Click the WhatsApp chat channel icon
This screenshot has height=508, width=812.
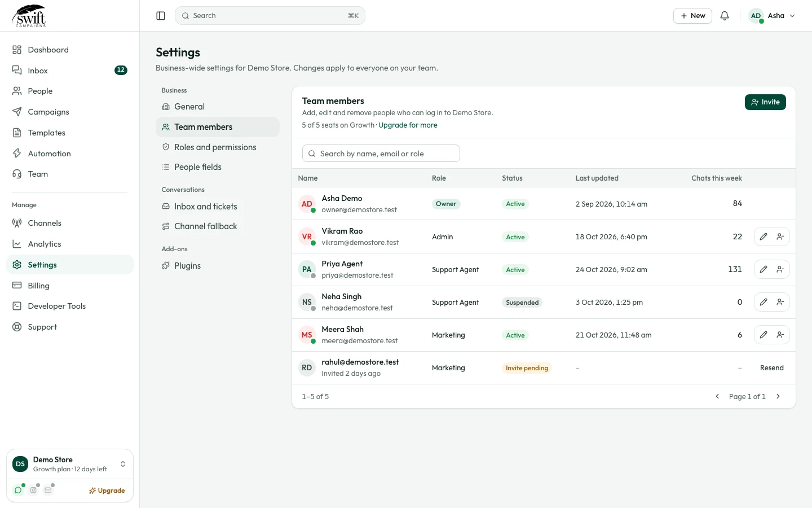(x=18, y=490)
